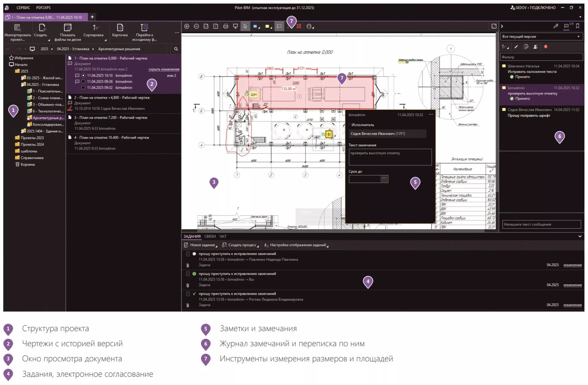Activate the comment annotation tool

click(x=279, y=27)
